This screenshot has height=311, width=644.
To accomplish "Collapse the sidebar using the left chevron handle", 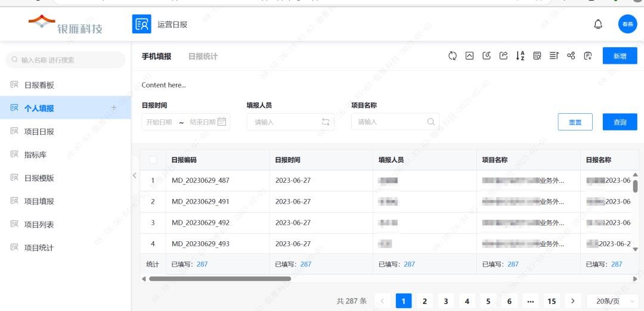I will (x=135, y=176).
